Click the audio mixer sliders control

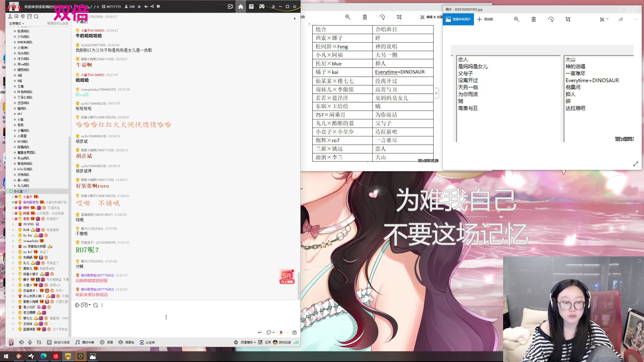click(39, 342)
